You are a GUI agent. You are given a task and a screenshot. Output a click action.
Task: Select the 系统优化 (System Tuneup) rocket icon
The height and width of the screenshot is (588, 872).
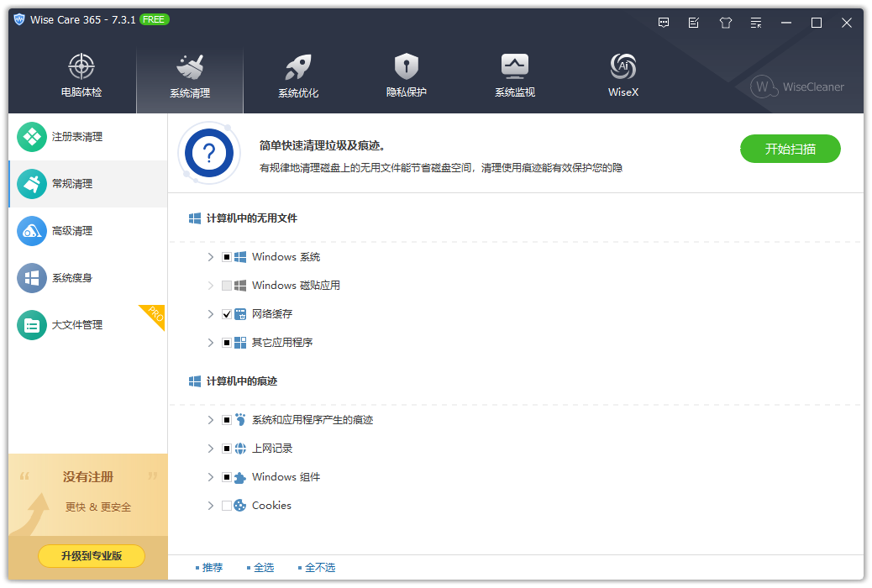[297, 74]
